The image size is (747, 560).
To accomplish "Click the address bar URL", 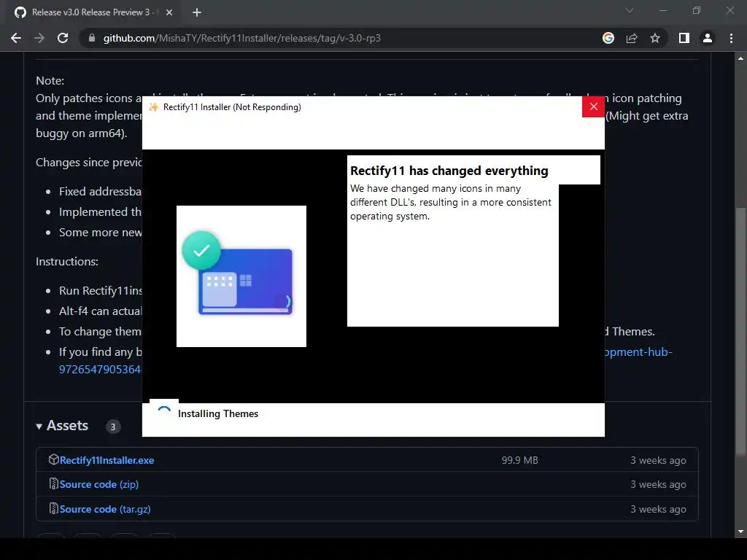I will point(242,38).
